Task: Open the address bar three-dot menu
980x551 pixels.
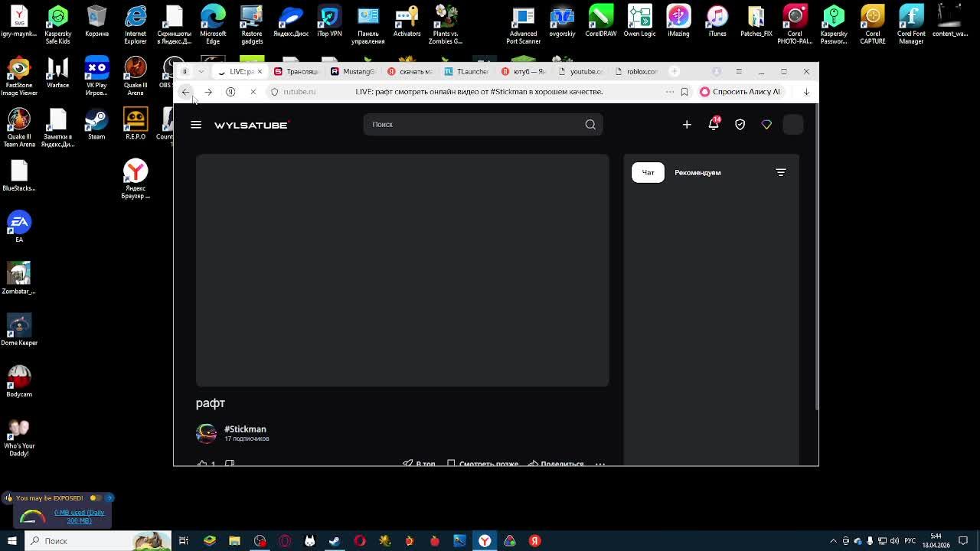Action: [670, 92]
